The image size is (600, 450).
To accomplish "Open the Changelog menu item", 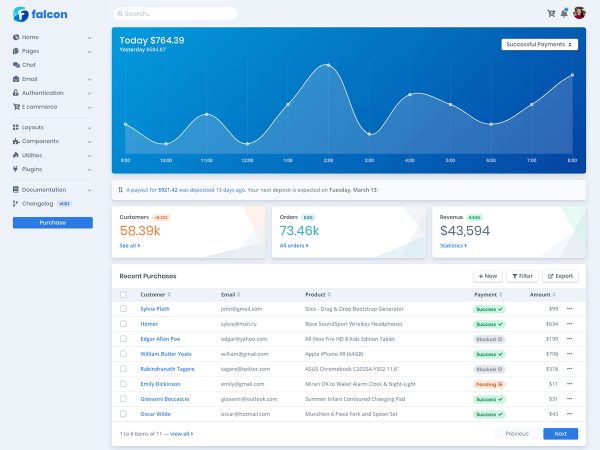I will click(x=38, y=203).
